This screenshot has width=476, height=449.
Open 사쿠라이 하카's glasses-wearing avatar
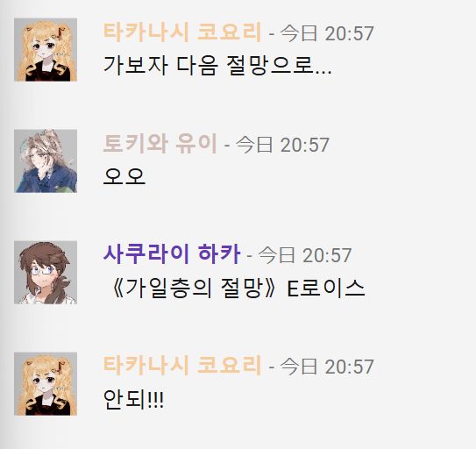(46, 273)
